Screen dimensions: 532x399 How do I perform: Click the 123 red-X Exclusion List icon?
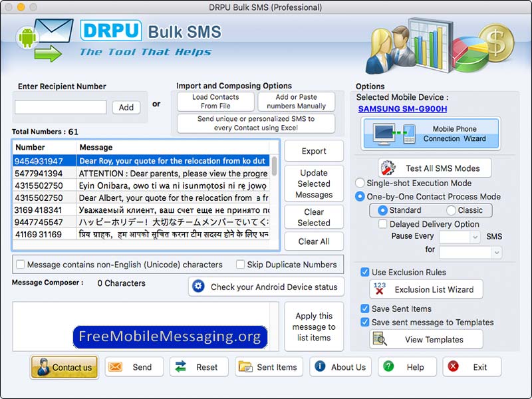coord(379,289)
